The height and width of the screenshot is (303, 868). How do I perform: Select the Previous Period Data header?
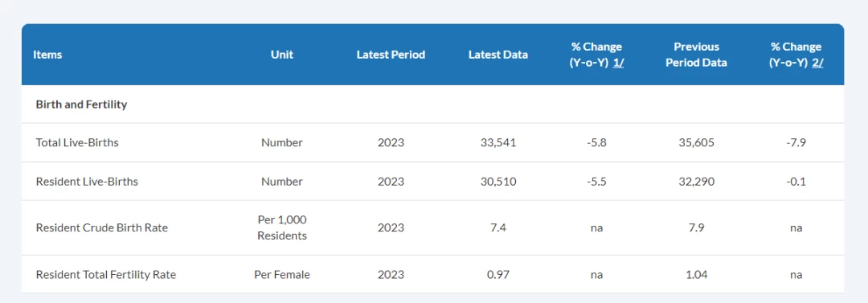[696, 55]
